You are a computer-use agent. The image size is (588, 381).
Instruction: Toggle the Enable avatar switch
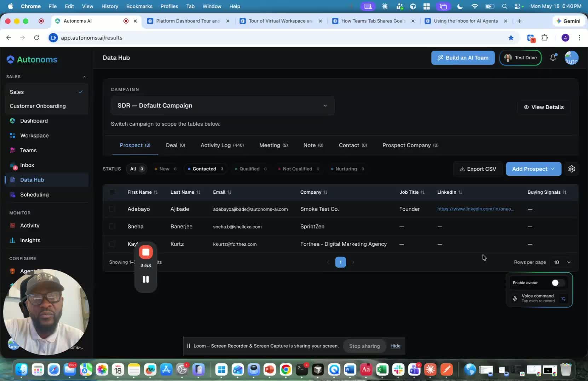[x=558, y=283]
